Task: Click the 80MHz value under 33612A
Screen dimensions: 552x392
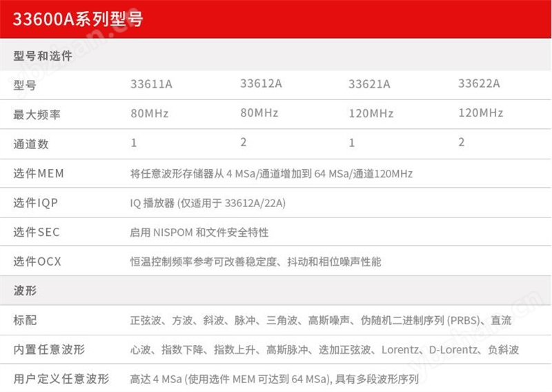Action: [259, 112]
